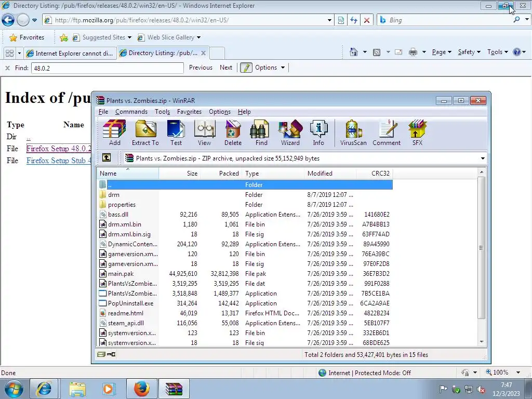Open a new blank IE tab
The height and width of the screenshot is (399, 532).
(x=217, y=54)
